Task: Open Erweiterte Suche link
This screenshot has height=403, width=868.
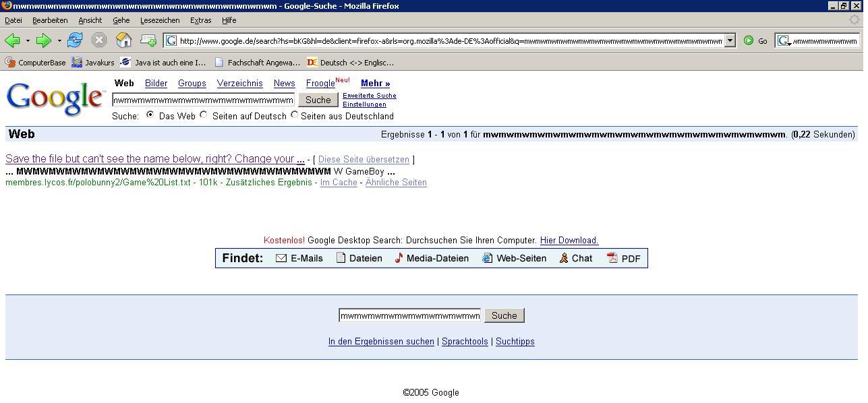Action: click(x=370, y=96)
